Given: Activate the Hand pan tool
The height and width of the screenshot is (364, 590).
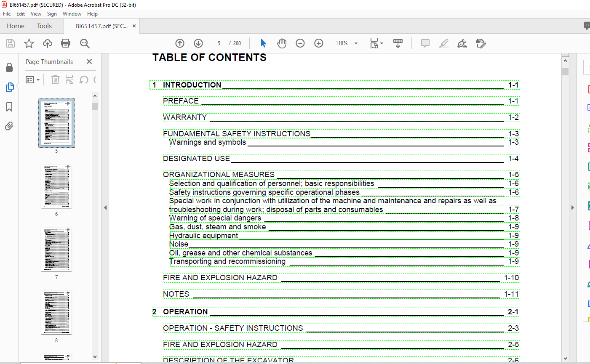Looking at the screenshot, I should pyautogui.click(x=282, y=43).
